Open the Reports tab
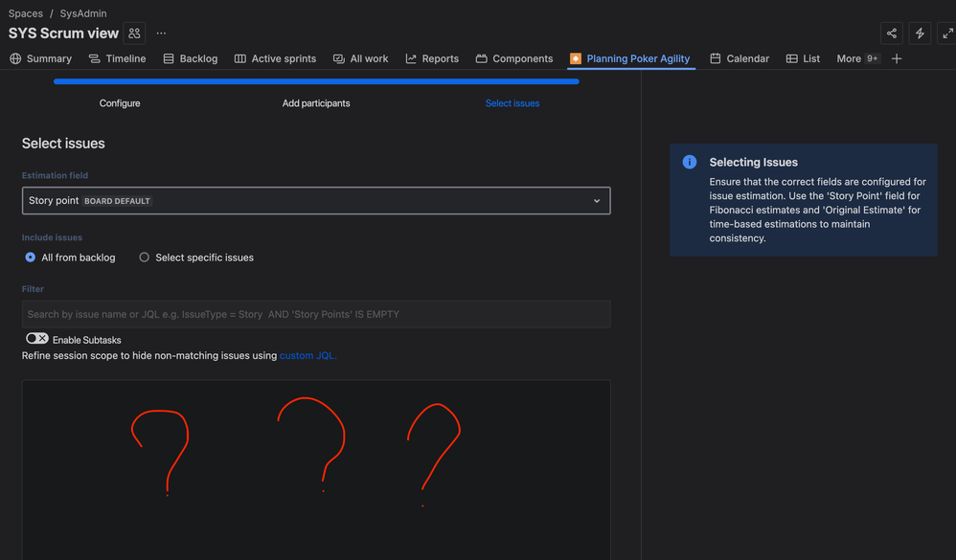Viewport: 956px width, 560px height. pos(432,58)
